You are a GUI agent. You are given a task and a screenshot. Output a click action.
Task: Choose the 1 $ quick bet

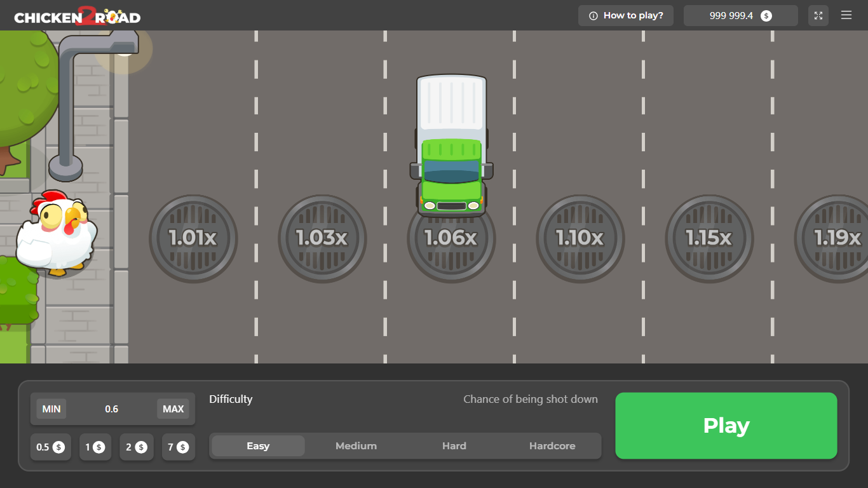coord(95,447)
